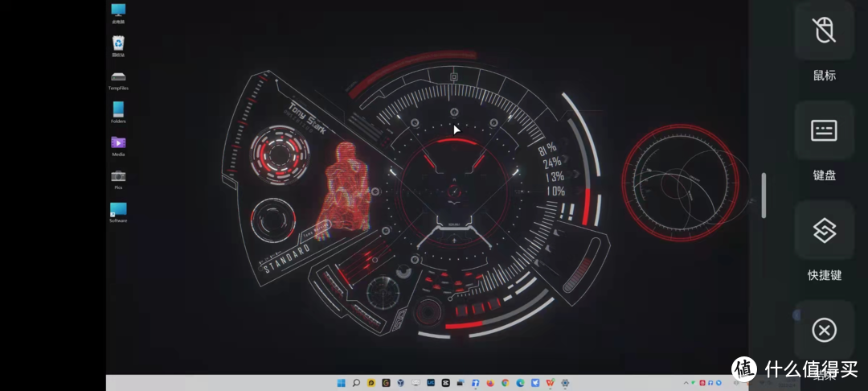The image size is (868, 391).
Task: Open the dark blue UC app on taskbar
Action: click(431, 383)
